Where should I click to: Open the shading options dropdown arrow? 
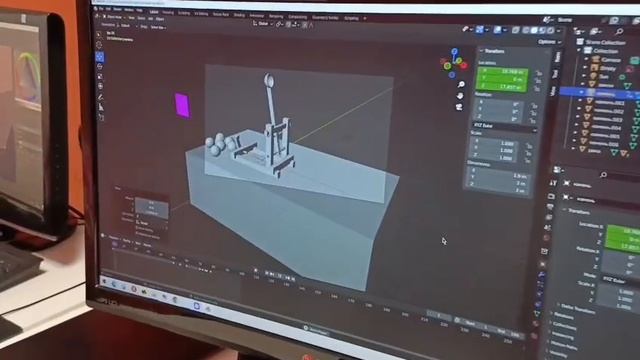coord(559,31)
